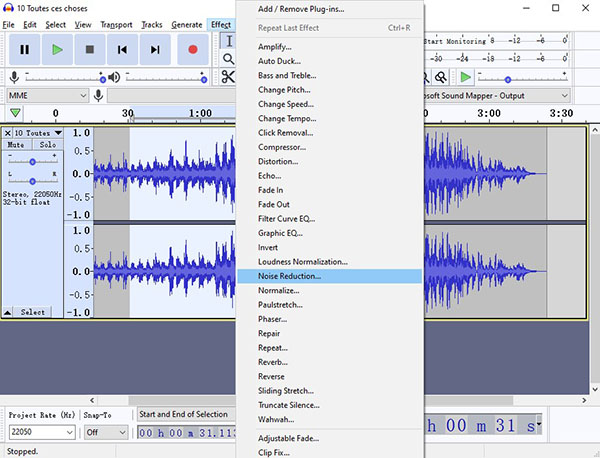Choose Compressor... effect
Viewport: 600px width, 458px height.
click(329, 147)
